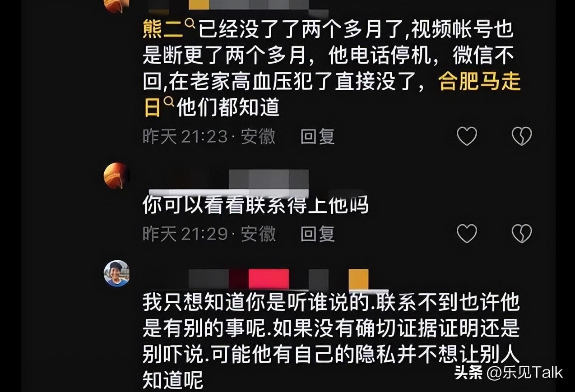Open the avatar of the third commenter
Image resolution: width=575 pixels, height=392 pixels.
tap(116, 273)
